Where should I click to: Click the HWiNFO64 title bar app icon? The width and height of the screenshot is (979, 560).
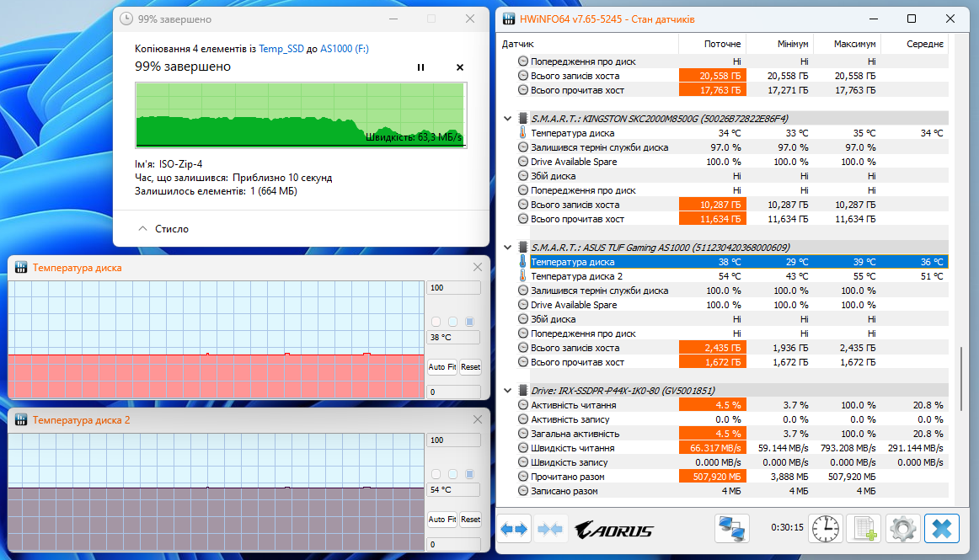[x=509, y=19]
